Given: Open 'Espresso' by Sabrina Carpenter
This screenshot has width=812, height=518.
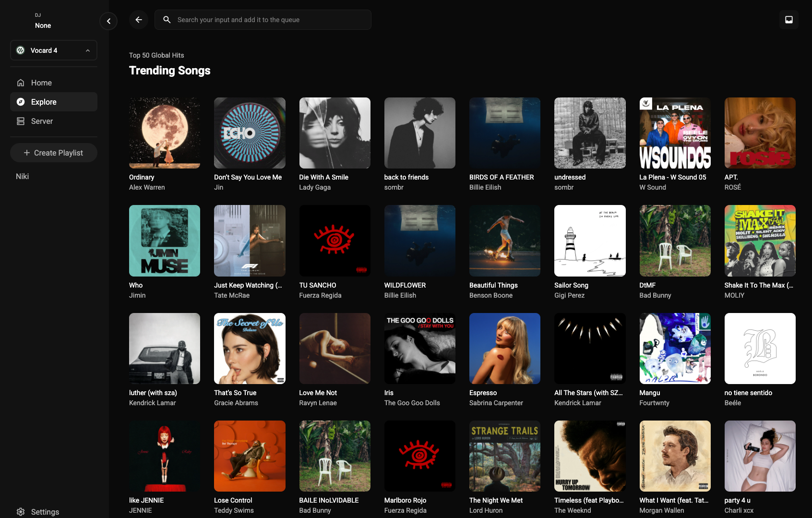Looking at the screenshot, I should point(504,349).
